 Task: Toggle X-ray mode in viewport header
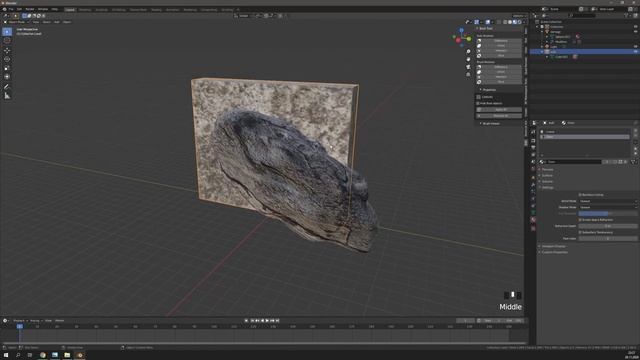(x=499, y=22)
